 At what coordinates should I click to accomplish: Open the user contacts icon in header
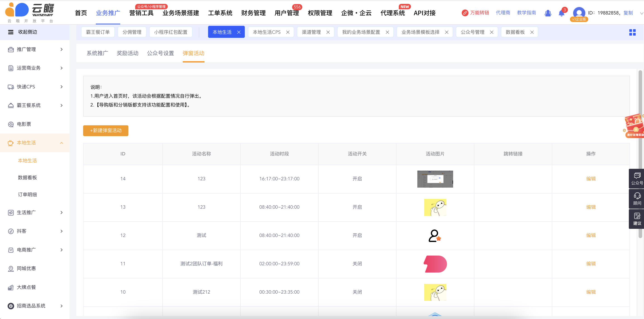coord(548,13)
